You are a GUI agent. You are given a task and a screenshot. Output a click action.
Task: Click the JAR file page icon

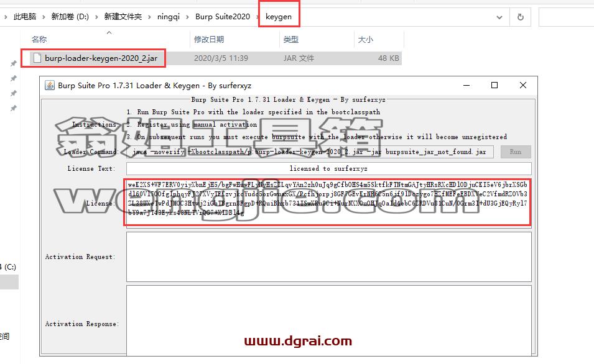pyautogui.click(x=37, y=58)
